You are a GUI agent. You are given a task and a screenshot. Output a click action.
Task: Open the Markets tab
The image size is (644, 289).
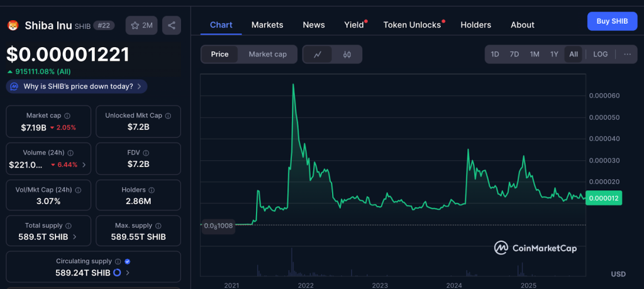[x=267, y=25]
